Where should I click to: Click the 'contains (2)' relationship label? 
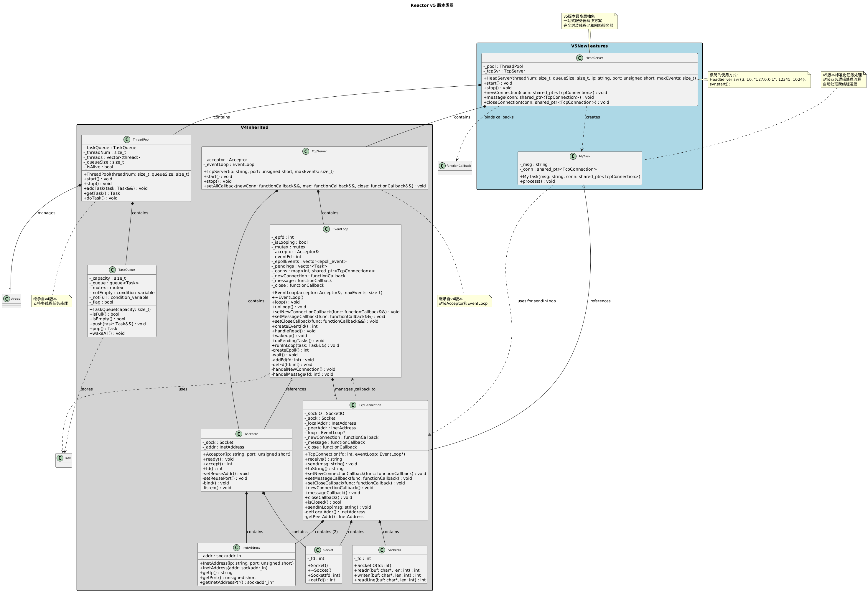[x=326, y=532]
